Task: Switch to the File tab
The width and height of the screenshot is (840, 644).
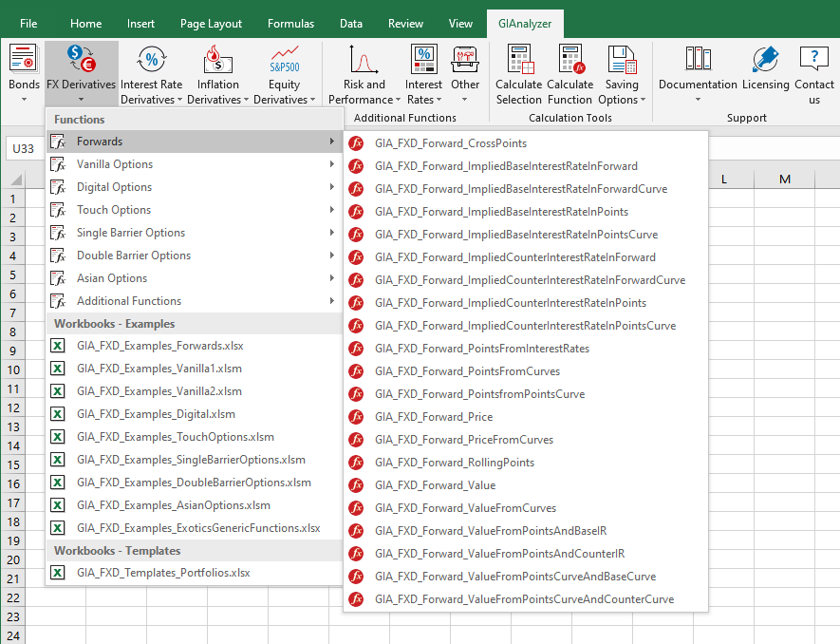Action: tap(28, 24)
